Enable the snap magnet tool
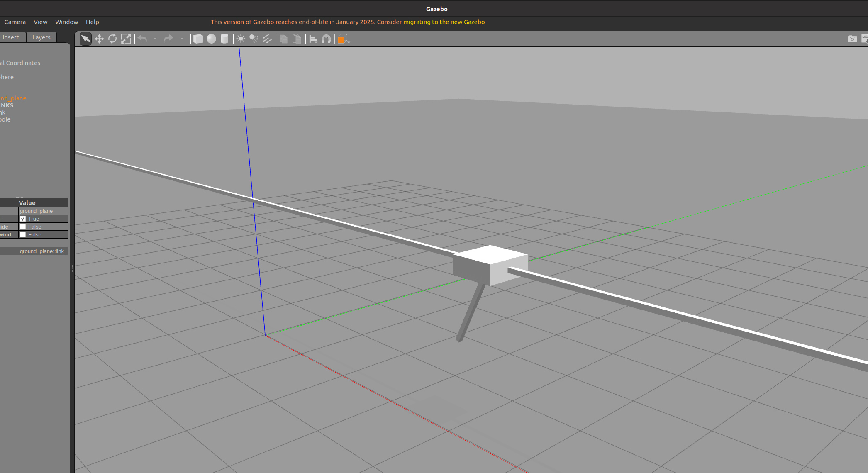Viewport: 868px width, 473px height. click(x=327, y=39)
